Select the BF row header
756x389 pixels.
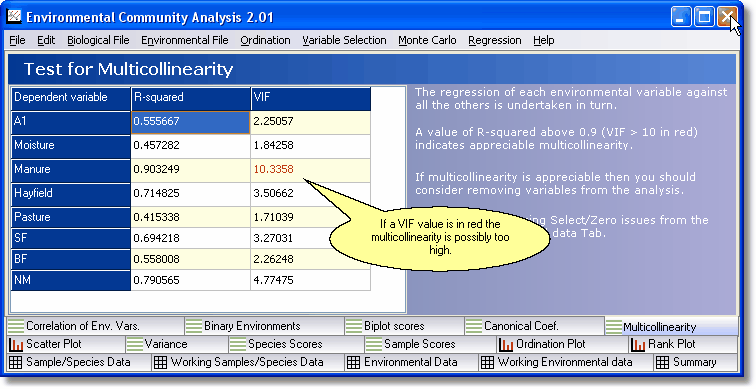(x=71, y=260)
